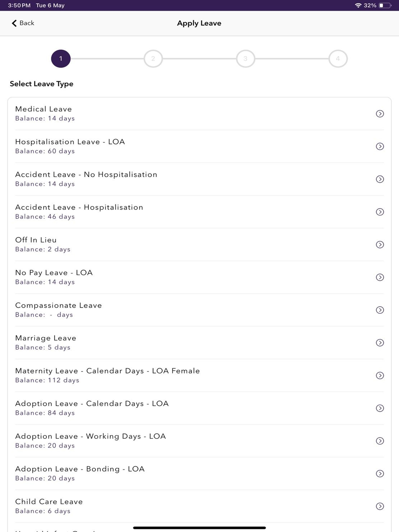
Task: Tap arrow icon for Off In Lieu
Action: 380,245
